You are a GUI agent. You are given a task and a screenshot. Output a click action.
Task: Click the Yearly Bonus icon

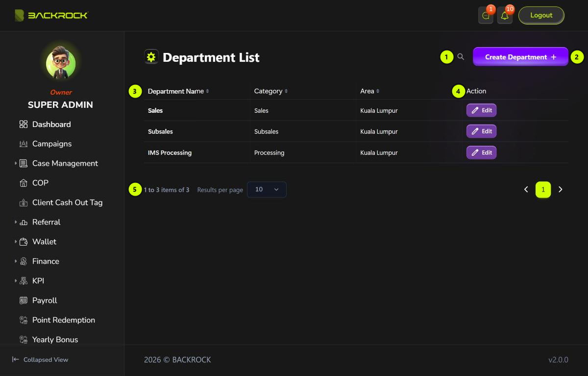[24, 340]
